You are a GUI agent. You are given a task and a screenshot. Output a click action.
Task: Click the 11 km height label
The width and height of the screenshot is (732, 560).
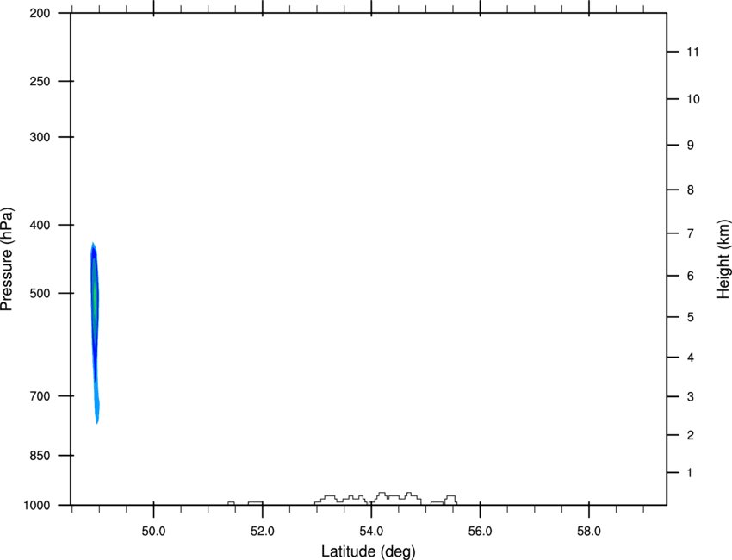(693, 52)
